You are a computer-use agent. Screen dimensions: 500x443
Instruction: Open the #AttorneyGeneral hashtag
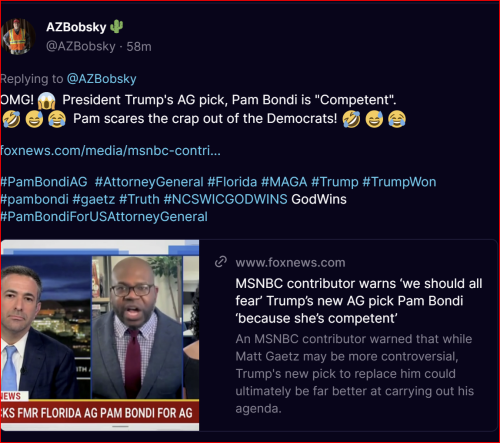[149, 182]
